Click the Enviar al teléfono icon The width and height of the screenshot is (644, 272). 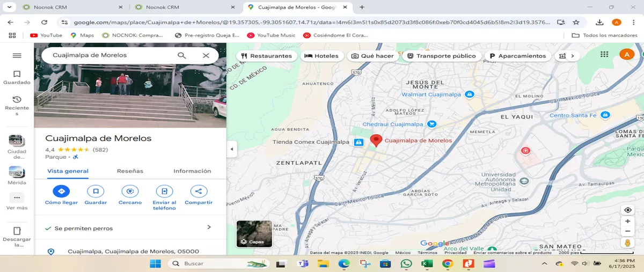point(164,191)
